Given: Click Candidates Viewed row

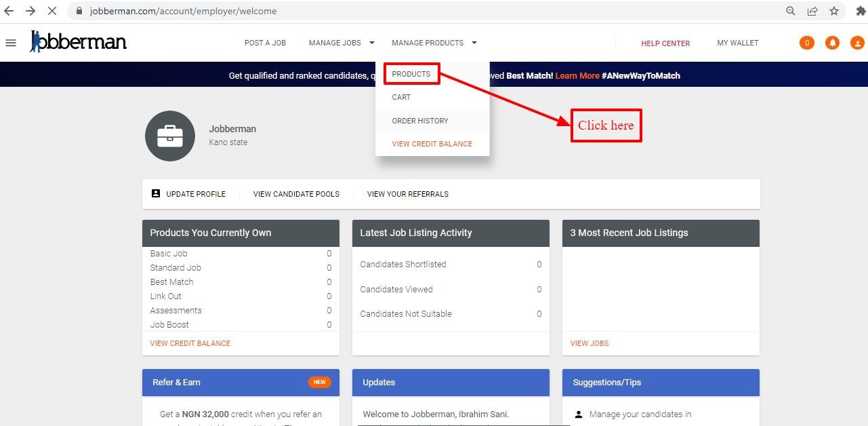Looking at the screenshot, I should [451, 290].
